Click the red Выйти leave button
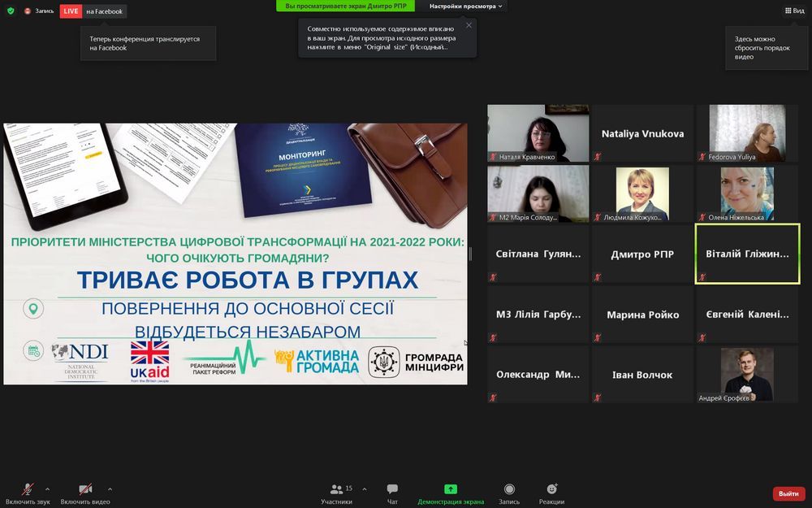 788,493
